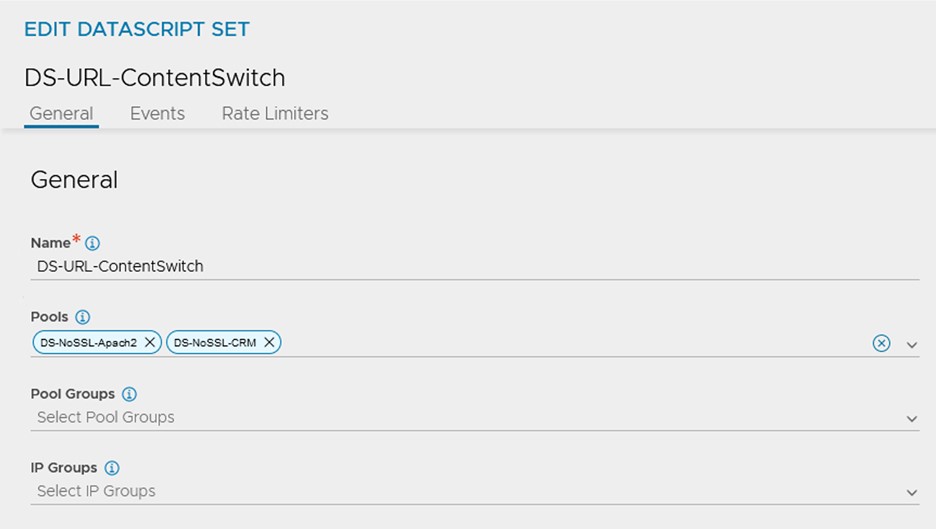Switch to the Events tab

[157, 114]
